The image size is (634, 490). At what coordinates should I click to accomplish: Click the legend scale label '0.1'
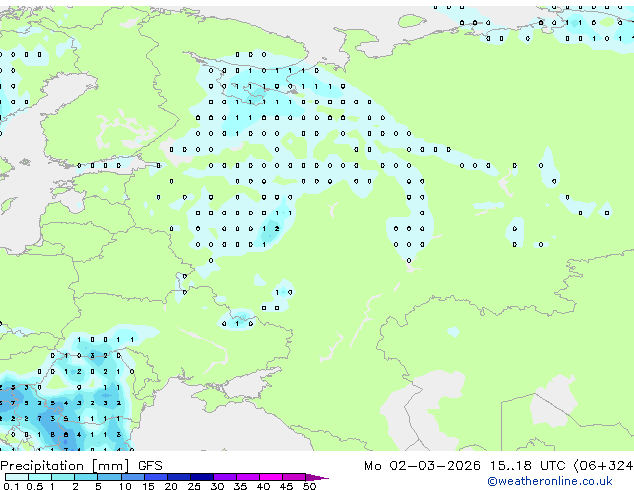(11, 486)
